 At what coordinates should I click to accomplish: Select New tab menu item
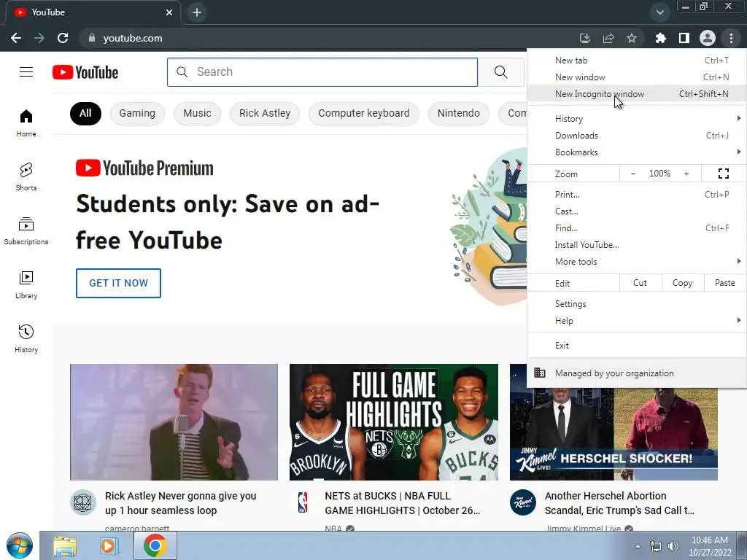[x=636, y=61]
